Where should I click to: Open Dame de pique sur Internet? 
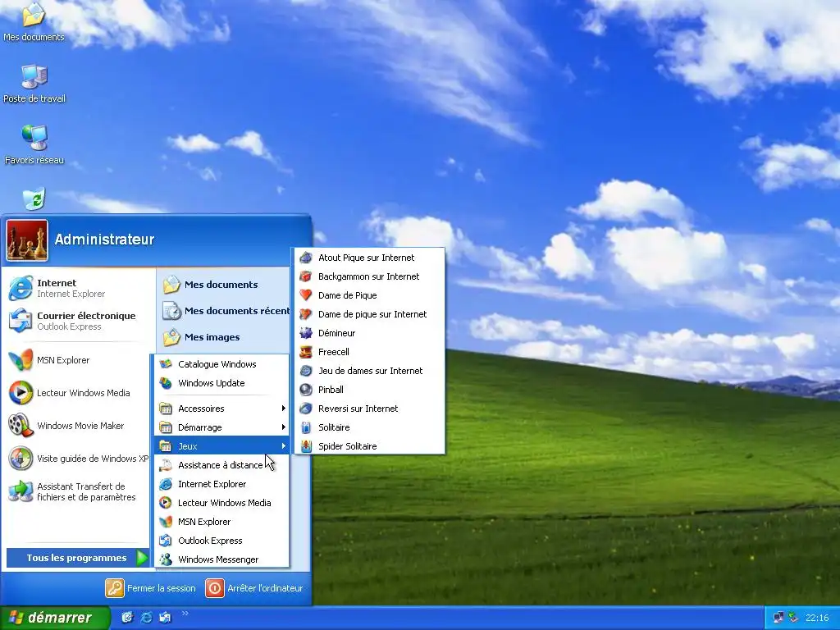coord(369,314)
